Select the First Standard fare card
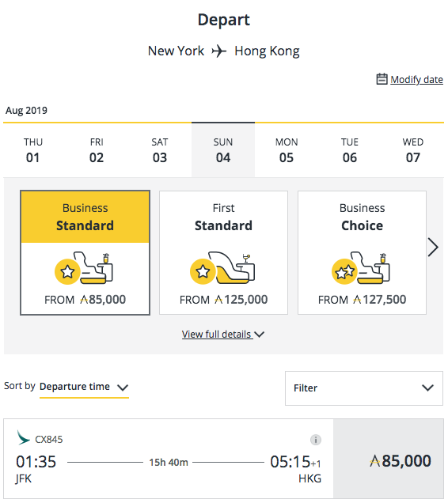The height and width of the screenshot is (503, 448). pos(223,253)
